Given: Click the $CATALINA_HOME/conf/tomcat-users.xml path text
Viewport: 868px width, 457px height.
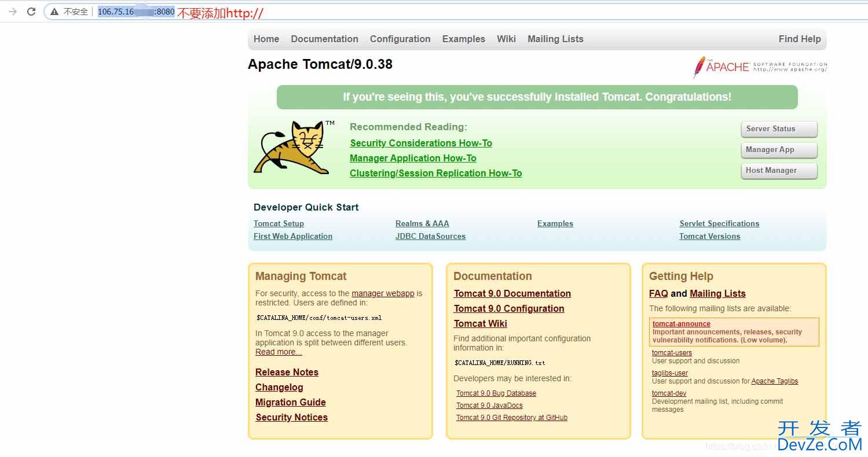Looking at the screenshot, I should [x=319, y=318].
